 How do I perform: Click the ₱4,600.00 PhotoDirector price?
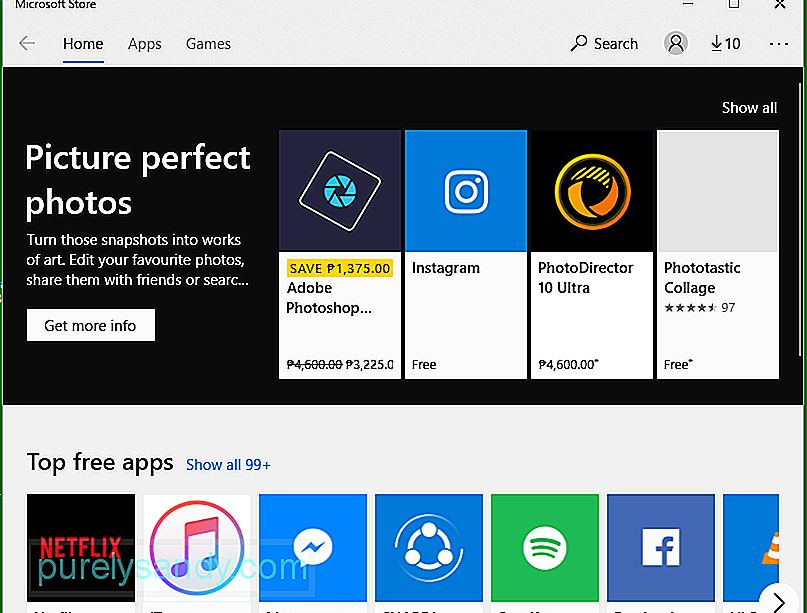tap(568, 364)
